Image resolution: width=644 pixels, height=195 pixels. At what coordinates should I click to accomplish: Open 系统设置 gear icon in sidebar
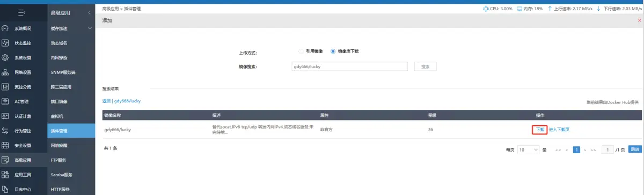coord(5,57)
